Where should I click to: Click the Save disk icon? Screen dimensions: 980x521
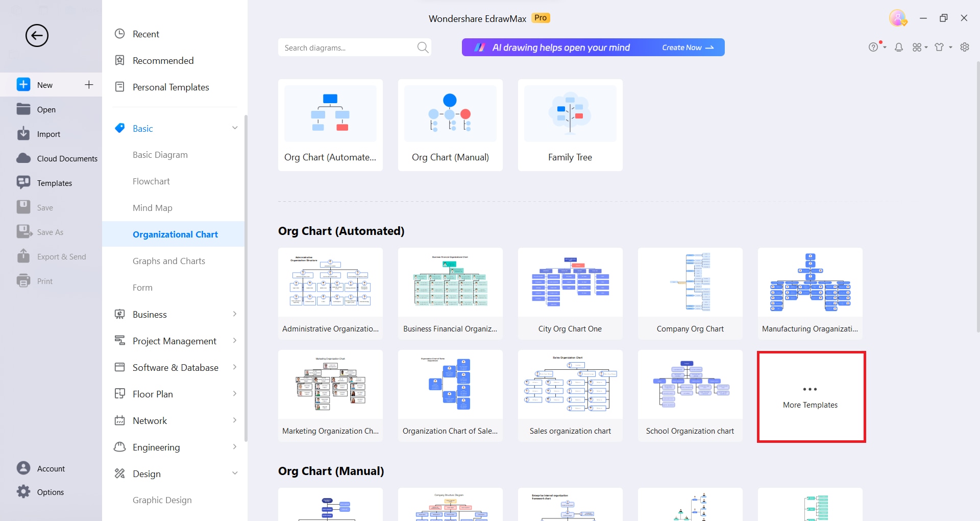pyautogui.click(x=23, y=207)
